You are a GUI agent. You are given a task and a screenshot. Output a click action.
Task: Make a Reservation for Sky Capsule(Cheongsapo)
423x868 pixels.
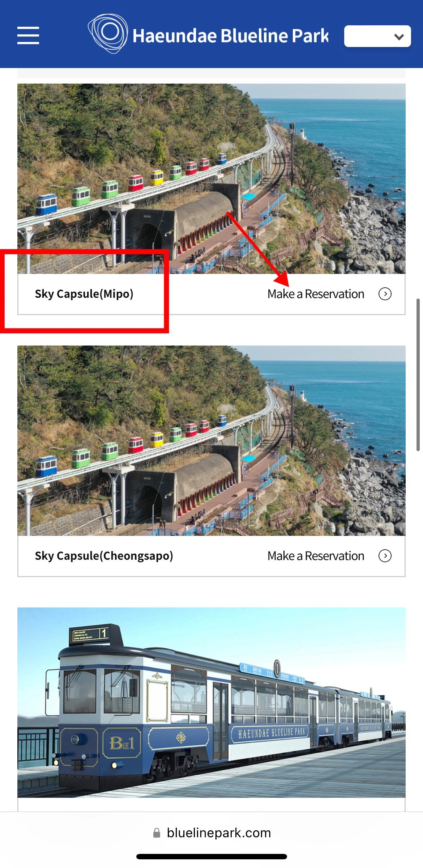click(x=316, y=556)
